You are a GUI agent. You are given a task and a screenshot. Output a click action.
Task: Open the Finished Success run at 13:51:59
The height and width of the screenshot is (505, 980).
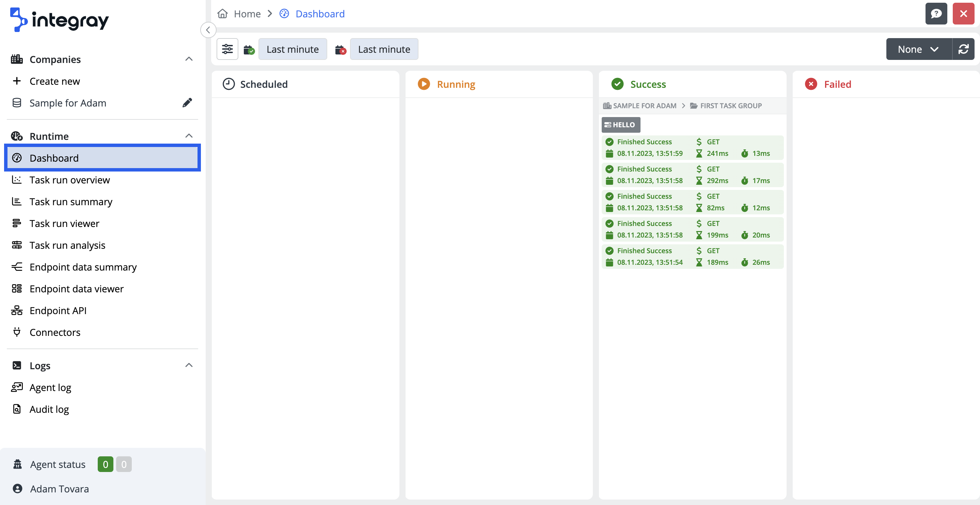pos(692,148)
